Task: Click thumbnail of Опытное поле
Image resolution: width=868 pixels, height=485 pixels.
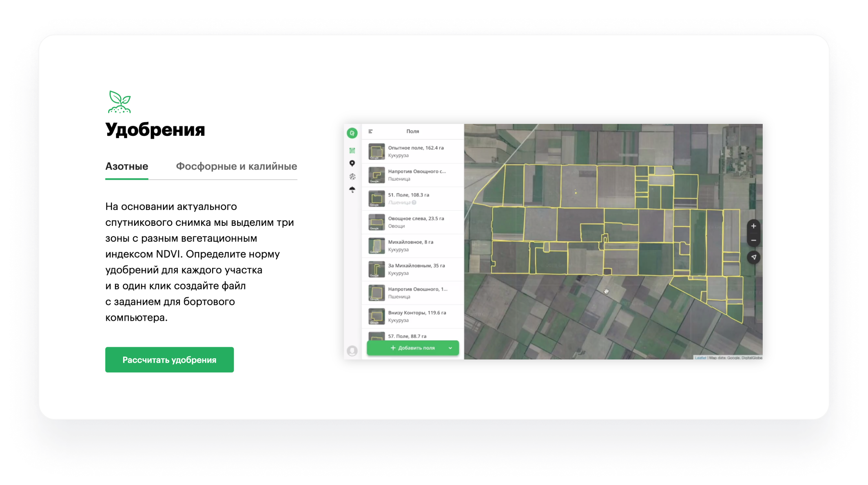Action: 376,152
